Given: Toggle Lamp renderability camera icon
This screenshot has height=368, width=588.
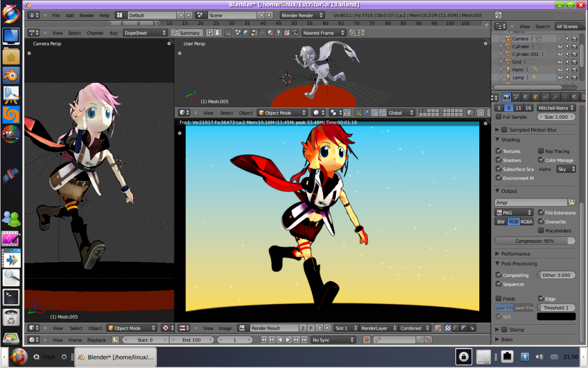Looking at the screenshot, I should pyautogui.click(x=575, y=77).
